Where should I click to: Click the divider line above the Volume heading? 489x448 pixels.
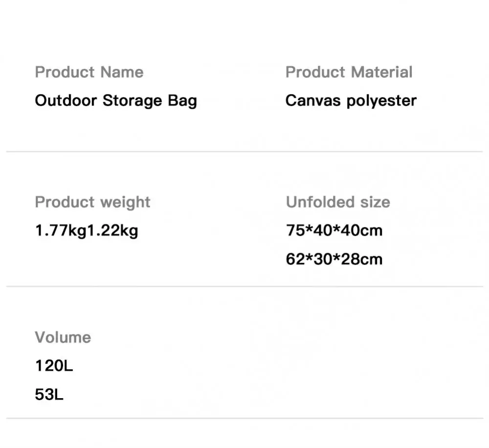[244, 286]
